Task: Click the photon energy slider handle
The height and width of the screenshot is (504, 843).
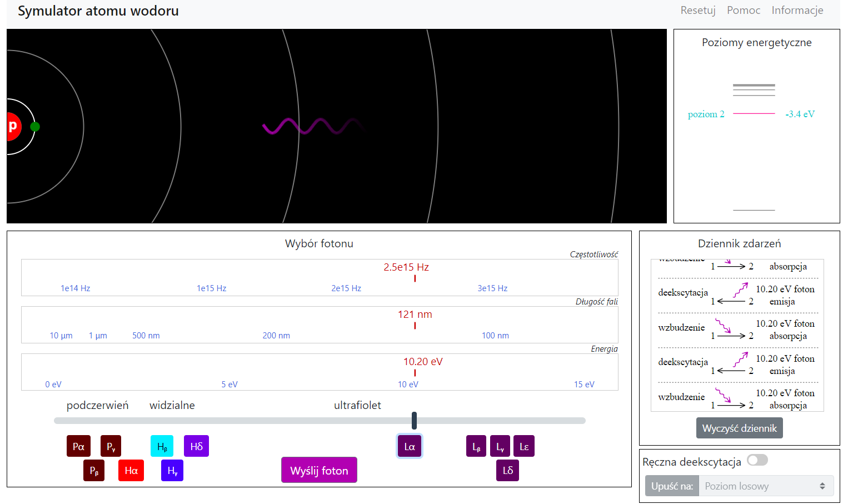Action: click(x=414, y=421)
